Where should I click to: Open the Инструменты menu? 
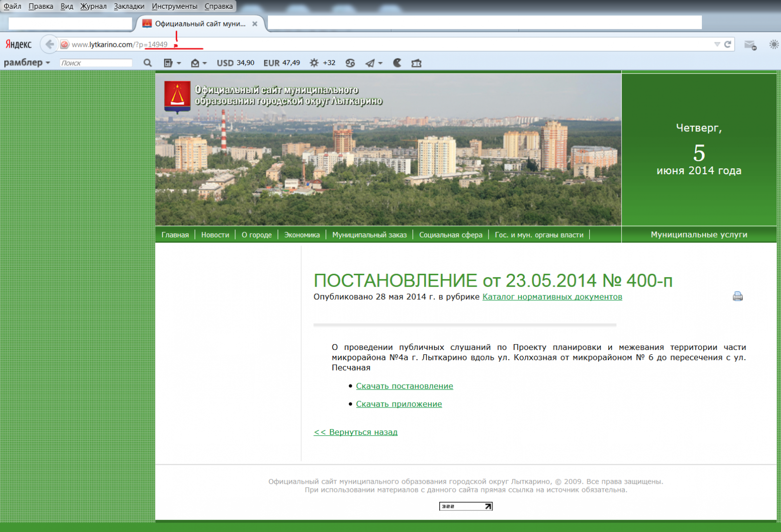[x=175, y=6]
